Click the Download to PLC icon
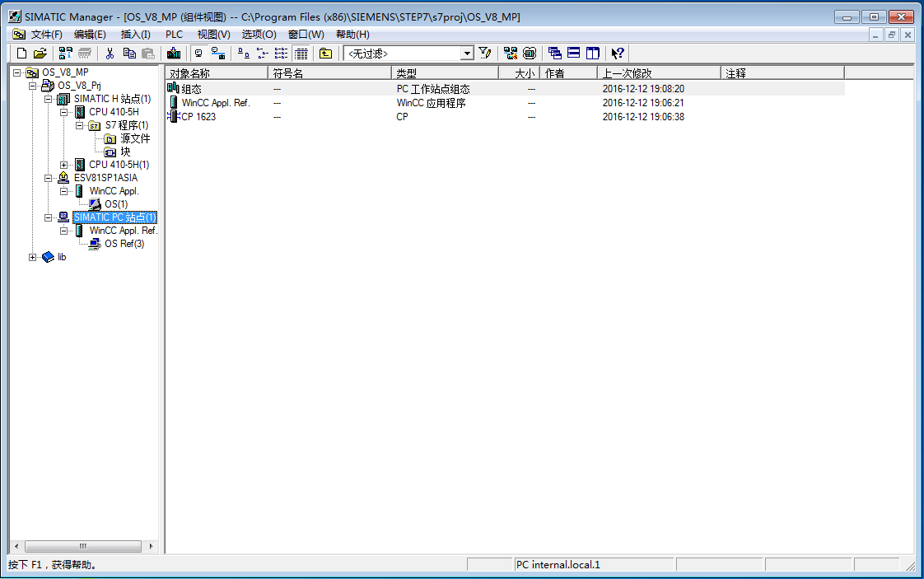The width and height of the screenshot is (924, 579). point(174,54)
